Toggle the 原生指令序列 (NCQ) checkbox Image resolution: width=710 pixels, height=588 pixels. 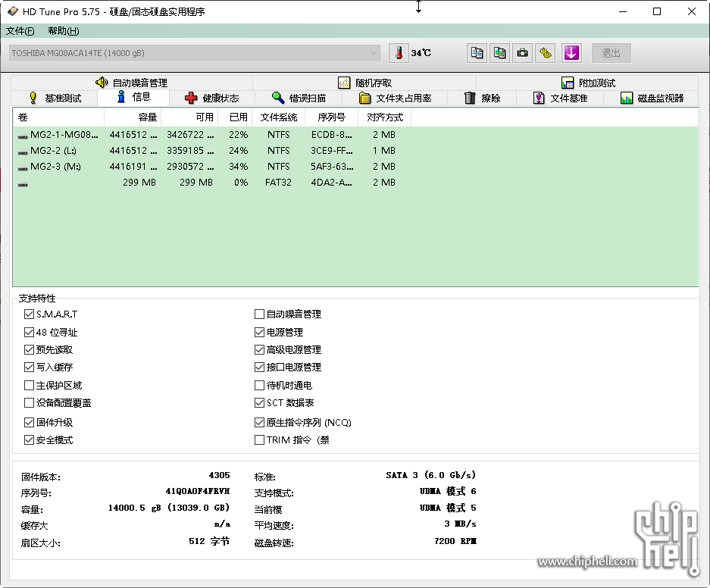(259, 422)
